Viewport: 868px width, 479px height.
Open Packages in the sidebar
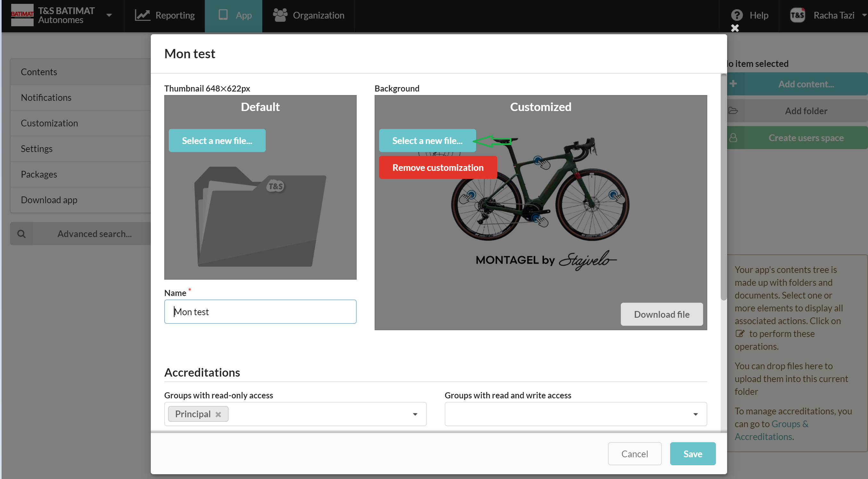coord(81,174)
